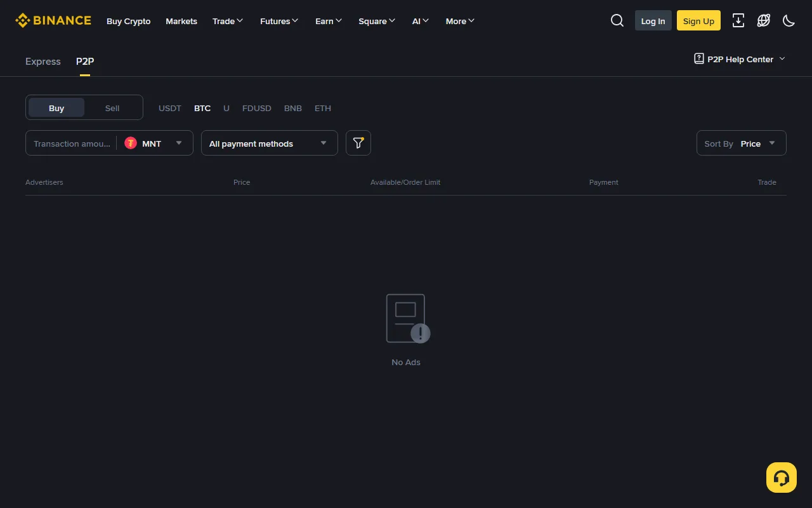This screenshot has height=508, width=812.
Task: Switch to the Express tab
Action: point(43,62)
